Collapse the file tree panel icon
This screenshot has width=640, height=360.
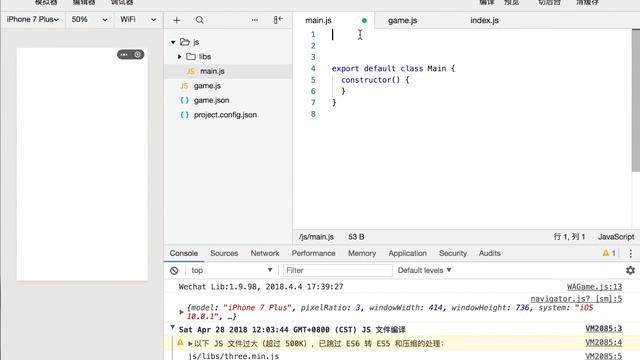pos(278,20)
